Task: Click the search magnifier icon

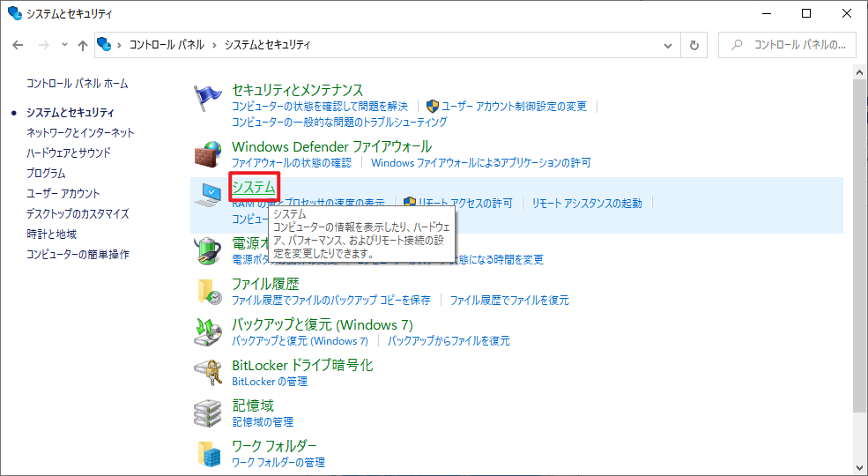Action: tap(736, 45)
